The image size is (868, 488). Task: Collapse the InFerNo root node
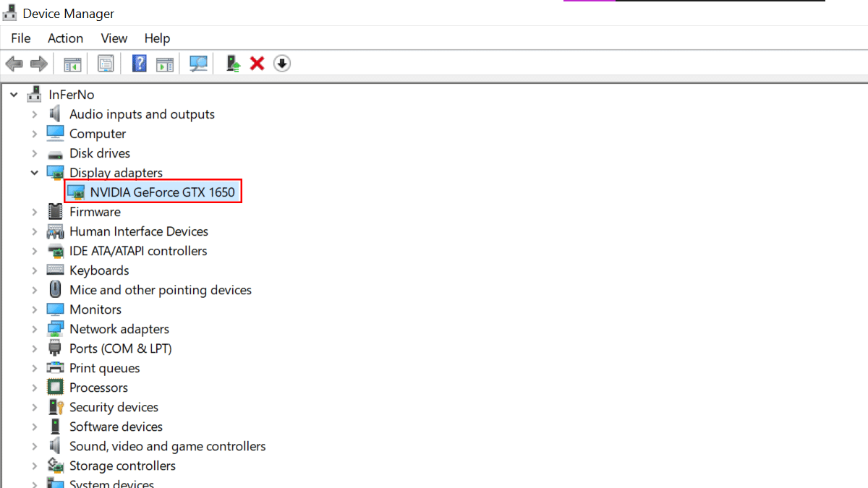tap(14, 95)
